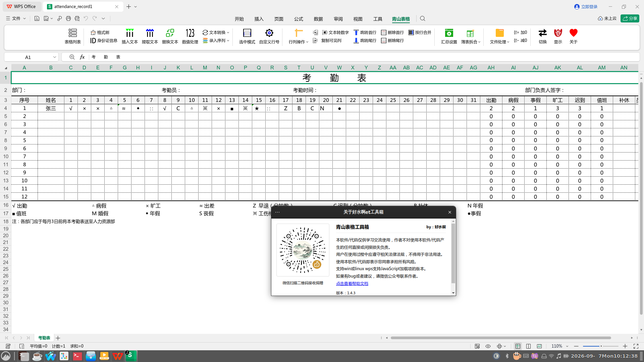
Task: Click 跳转尾行 jump to last row
Action: click(x=365, y=41)
